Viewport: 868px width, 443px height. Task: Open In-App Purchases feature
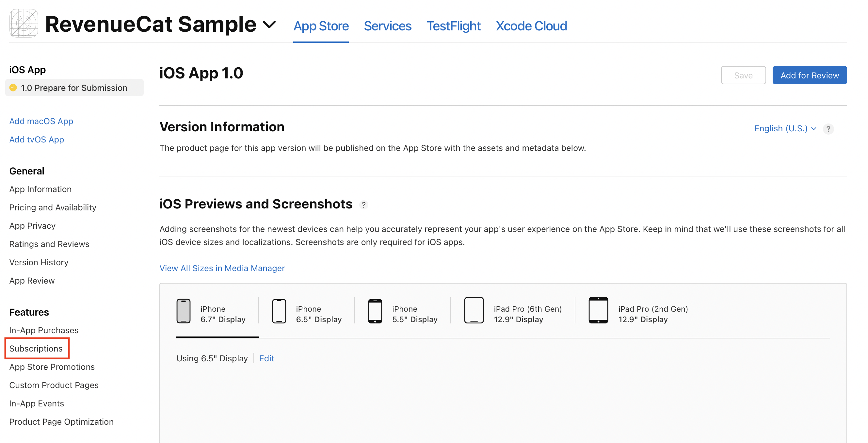pos(43,330)
